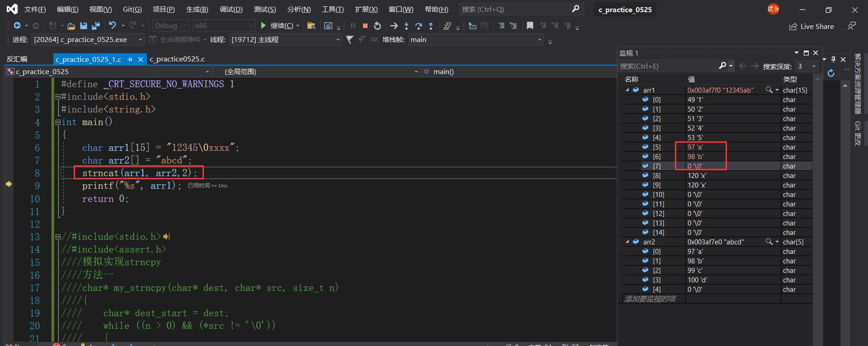Viewport: 868px width, 346px height.
Task: Restart the debug session
Action: pos(377,26)
